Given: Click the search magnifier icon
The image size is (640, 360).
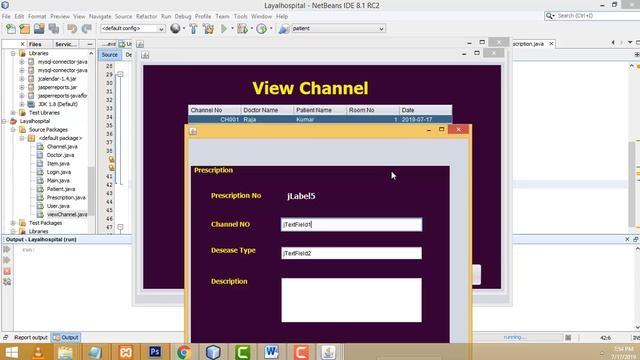Looking at the screenshot, I should (549, 16).
